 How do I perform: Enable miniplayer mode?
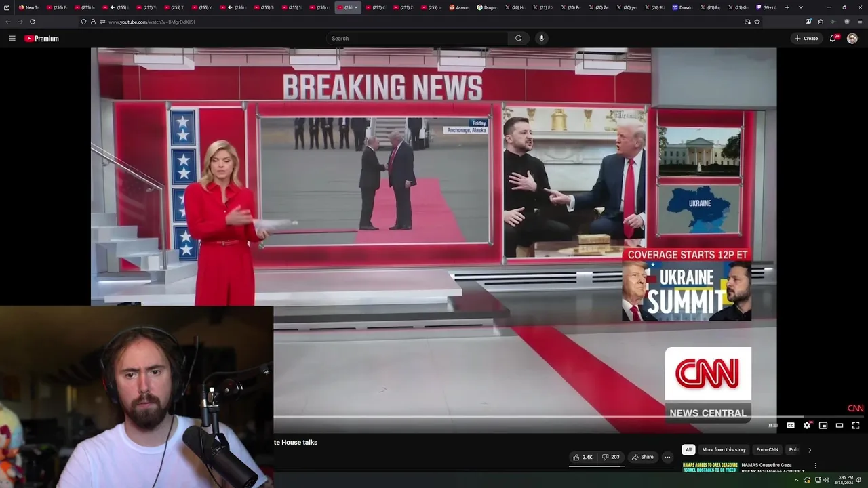pyautogui.click(x=823, y=426)
